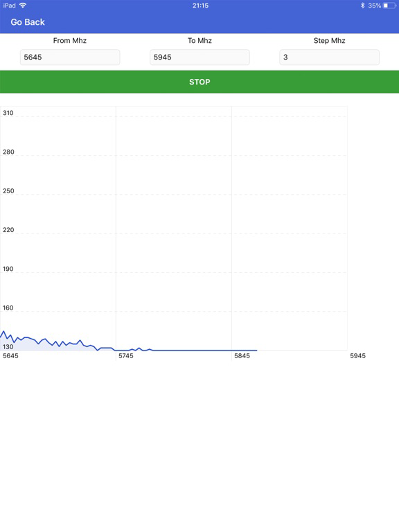The height and width of the screenshot is (532, 399).
Task: Select the From Mhz input field
Action: (x=70, y=57)
